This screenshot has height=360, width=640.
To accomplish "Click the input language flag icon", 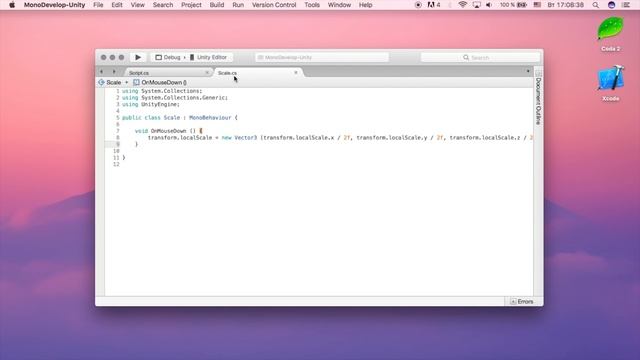I will (x=537, y=5).
